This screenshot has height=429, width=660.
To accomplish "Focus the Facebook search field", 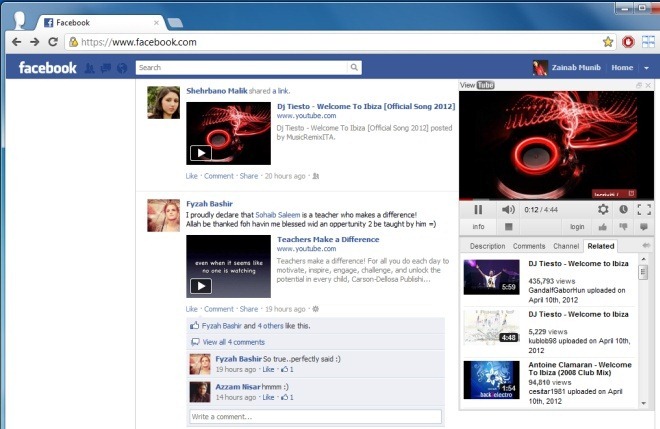I will click(242, 67).
